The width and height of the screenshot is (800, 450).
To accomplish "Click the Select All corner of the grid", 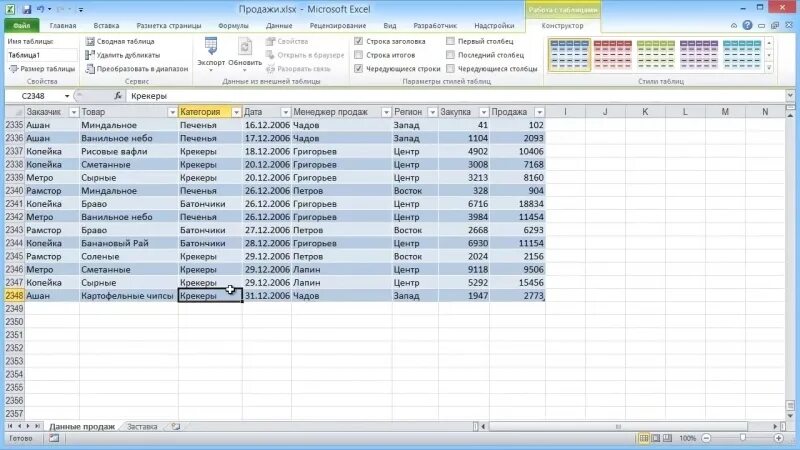I will pyautogui.click(x=15, y=112).
